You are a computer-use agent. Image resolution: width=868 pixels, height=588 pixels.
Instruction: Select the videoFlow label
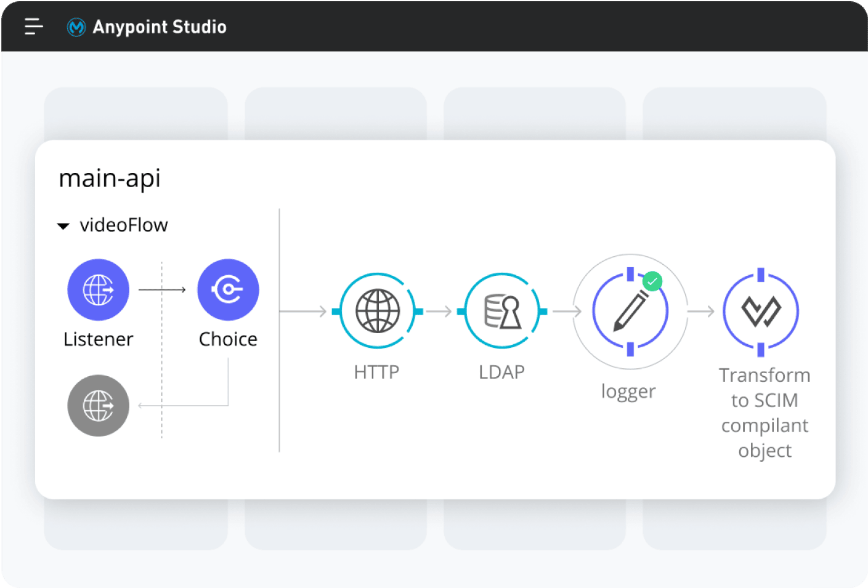pos(124,225)
